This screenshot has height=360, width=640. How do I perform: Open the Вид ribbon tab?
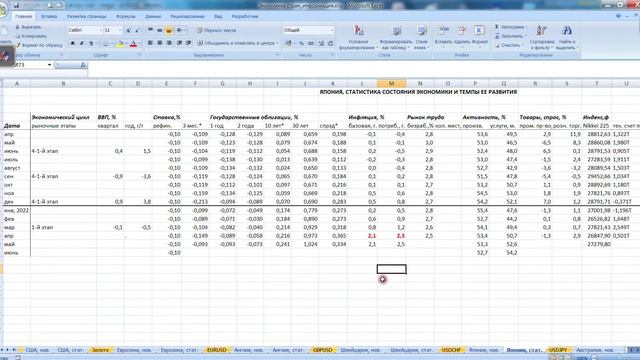pyautogui.click(x=218, y=16)
